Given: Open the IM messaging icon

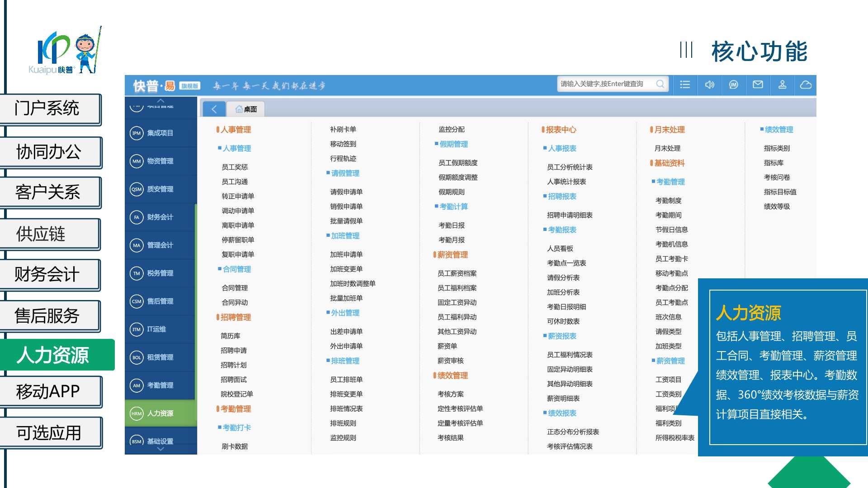Looking at the screenshot, I should coord(733,84).
